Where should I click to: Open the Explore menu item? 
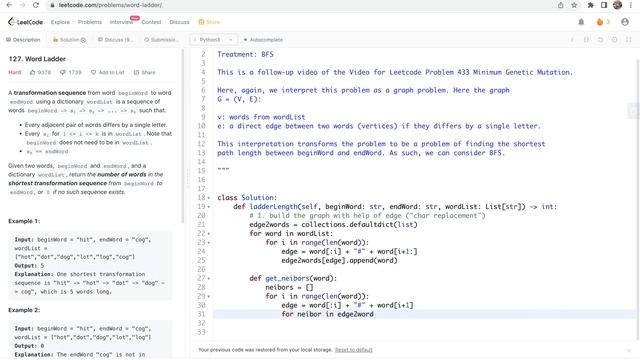pyautogui.click(x=60, y=22)
